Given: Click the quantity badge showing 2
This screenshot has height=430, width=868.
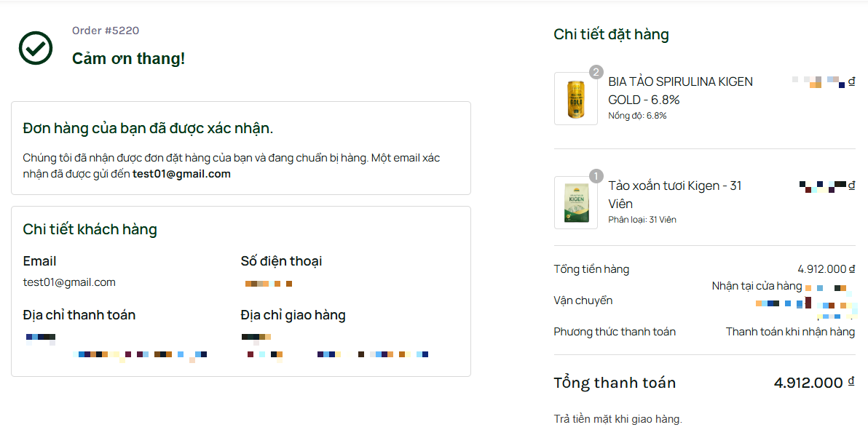Looking at the screenshot, I should (x=596, y=72).
